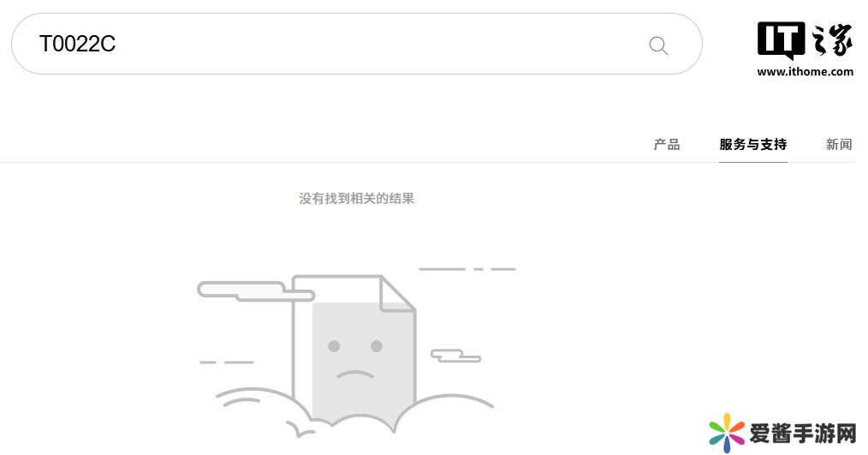The image size is (868, 455).
Task: Click the folded corner of the document icon
Action: point(398,294)
